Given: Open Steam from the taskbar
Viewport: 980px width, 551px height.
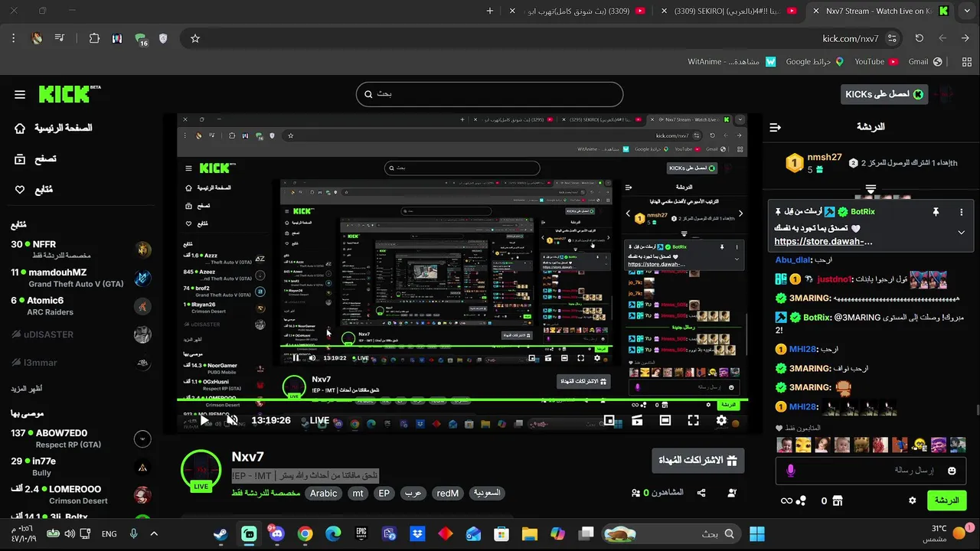Looking at the screenshot, I should [x=220, y=534].
